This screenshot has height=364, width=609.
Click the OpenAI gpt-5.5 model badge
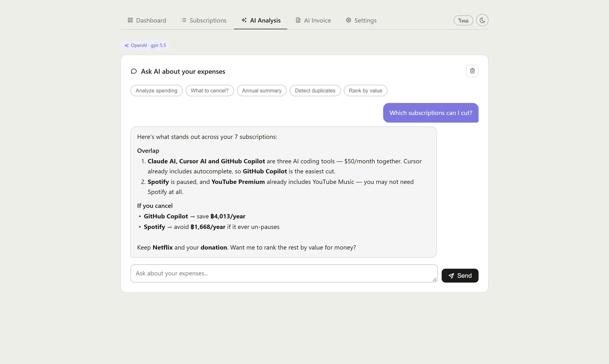coord(145,45)
